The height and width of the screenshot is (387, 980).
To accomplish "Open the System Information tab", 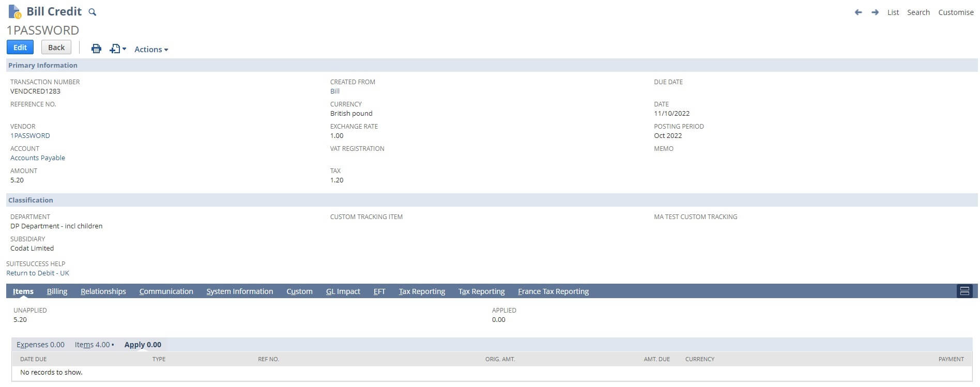I will pos(239,291).
